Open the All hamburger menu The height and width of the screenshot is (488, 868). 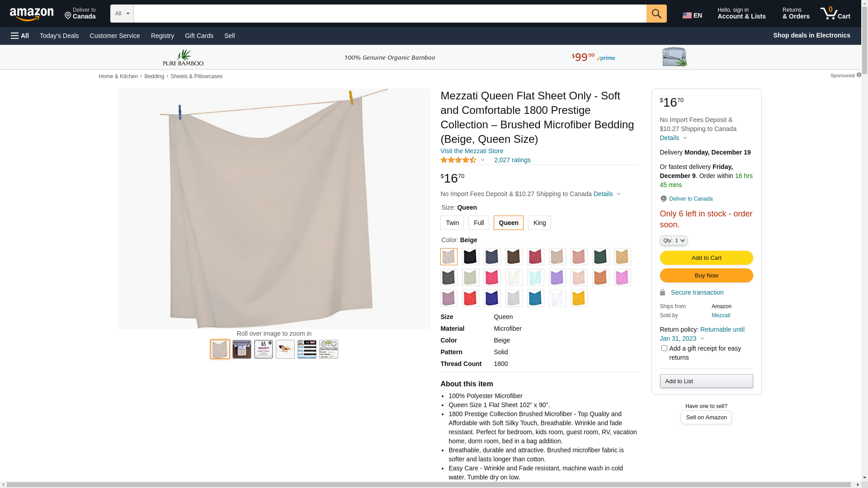20,36
